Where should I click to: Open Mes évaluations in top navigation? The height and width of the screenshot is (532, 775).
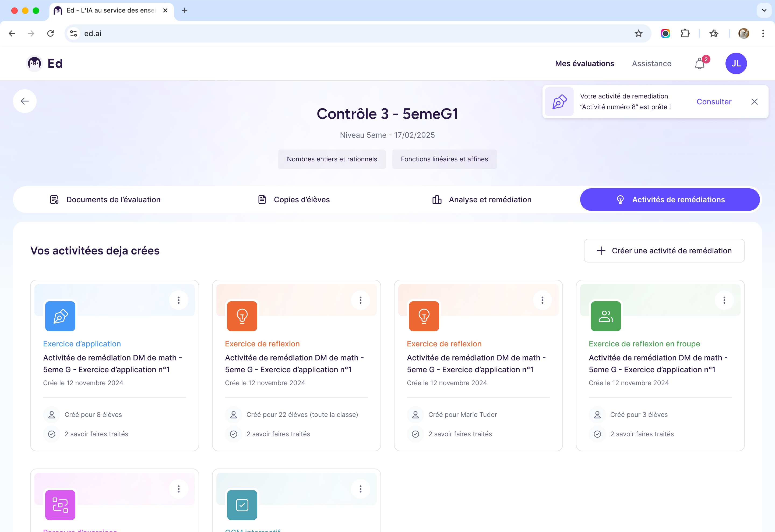[x=584, y=64]
